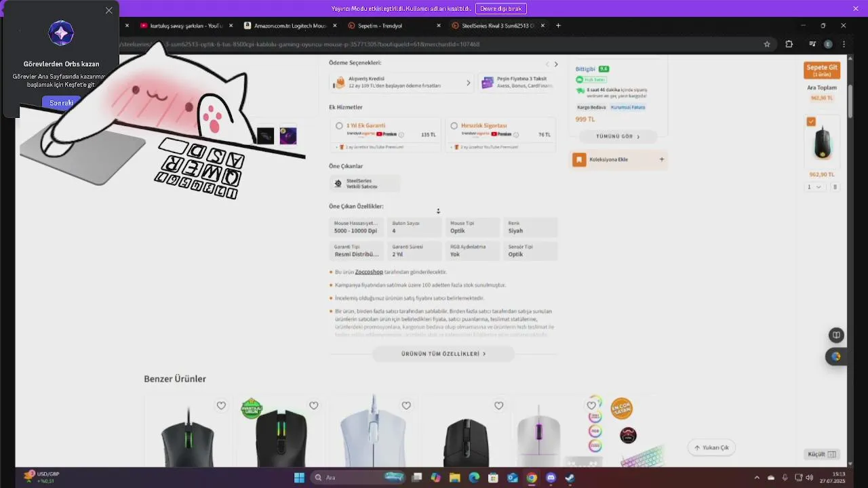Delete cart item with trash icon
The width and height of the screenshot is (868, 488).
pyautogui.click(x=835, y=186)
